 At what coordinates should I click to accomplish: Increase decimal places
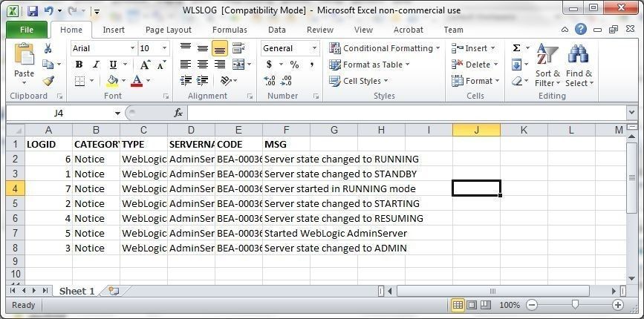tap(270, 81)
